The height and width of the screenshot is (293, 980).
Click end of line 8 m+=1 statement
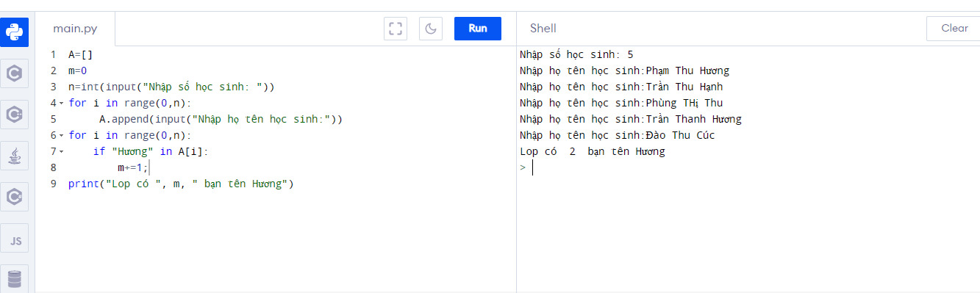coord(148,168)
